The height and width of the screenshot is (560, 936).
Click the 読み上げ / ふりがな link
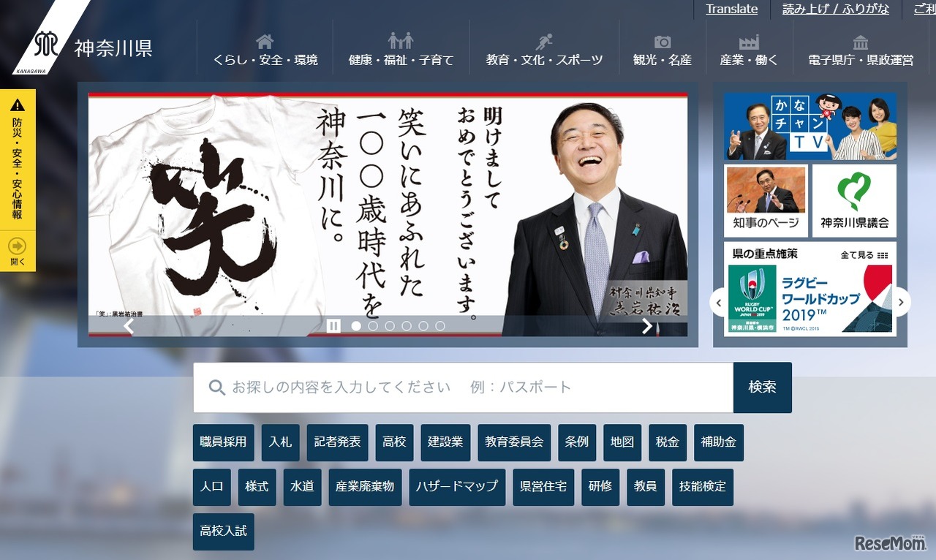835,9
